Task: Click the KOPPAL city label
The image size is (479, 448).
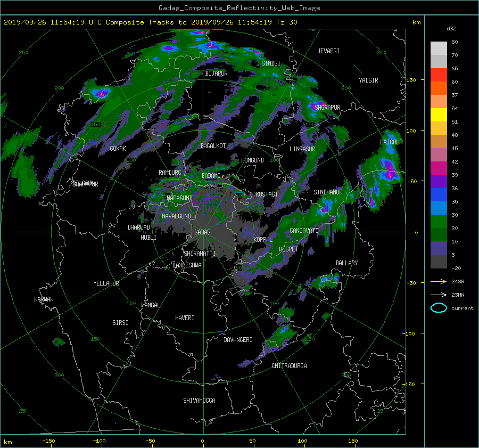Action: click(x=263, y=239)
